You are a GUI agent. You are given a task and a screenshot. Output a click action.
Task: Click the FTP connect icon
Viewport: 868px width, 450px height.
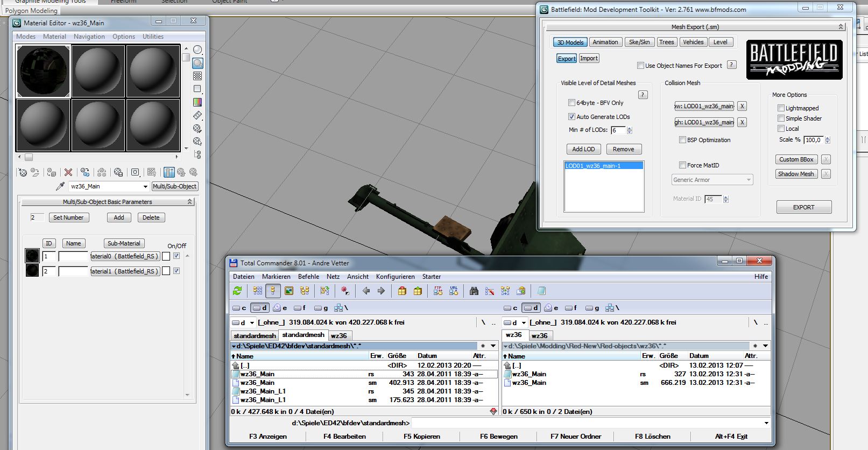point(438,291)
